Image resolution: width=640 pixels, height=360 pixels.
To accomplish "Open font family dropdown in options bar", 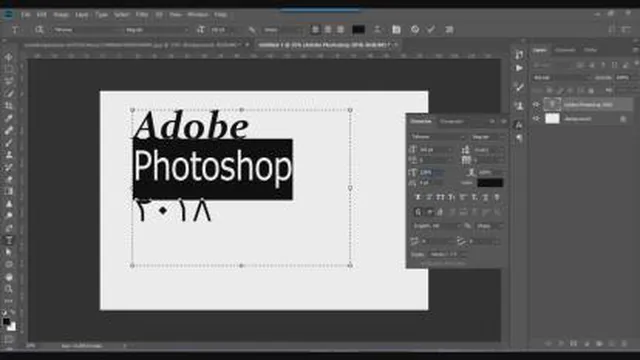I will pyautogui.click(x=87, y=30).
